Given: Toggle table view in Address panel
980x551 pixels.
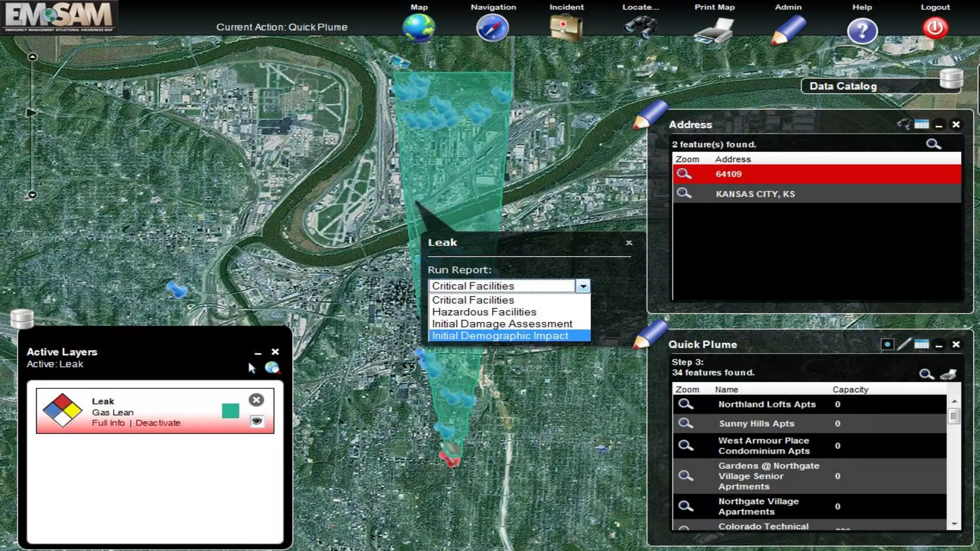Looking at the screenshot, I should pyautogui.click(x=922, y=125).
